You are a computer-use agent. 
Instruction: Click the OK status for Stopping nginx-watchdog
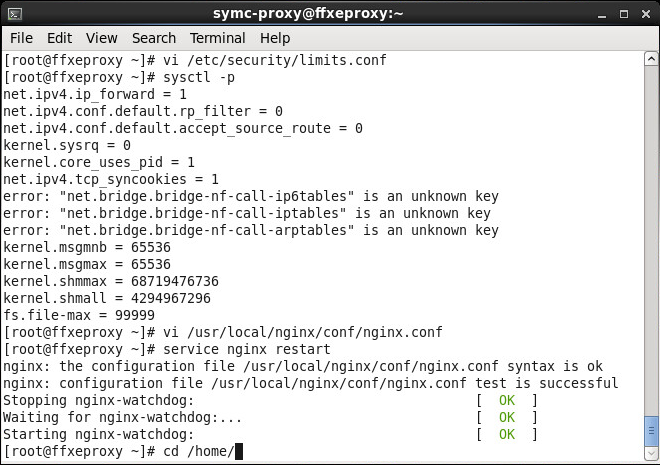point(506,400)
